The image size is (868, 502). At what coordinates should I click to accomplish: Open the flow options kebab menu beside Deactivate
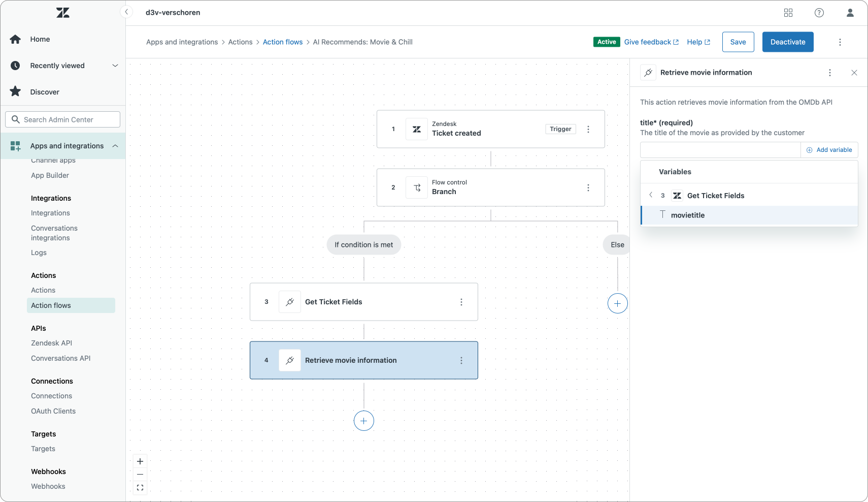coord(840,42)
